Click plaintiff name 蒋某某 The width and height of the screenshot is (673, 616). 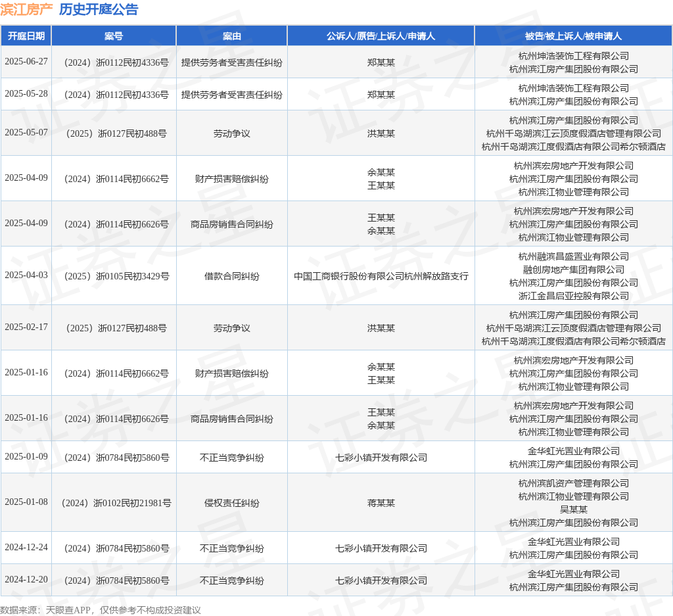point(381,503)
